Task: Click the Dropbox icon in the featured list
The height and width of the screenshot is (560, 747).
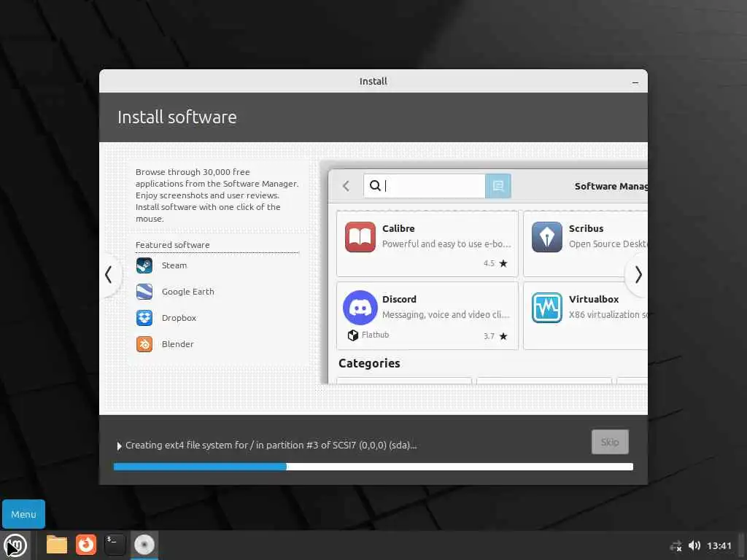Action: [x=144, y=318]
